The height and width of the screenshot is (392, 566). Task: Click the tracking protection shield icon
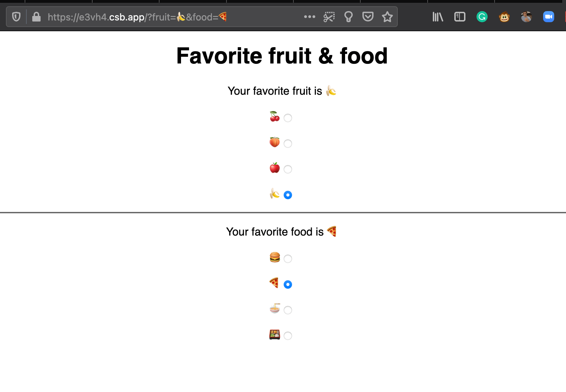[16, 17]
